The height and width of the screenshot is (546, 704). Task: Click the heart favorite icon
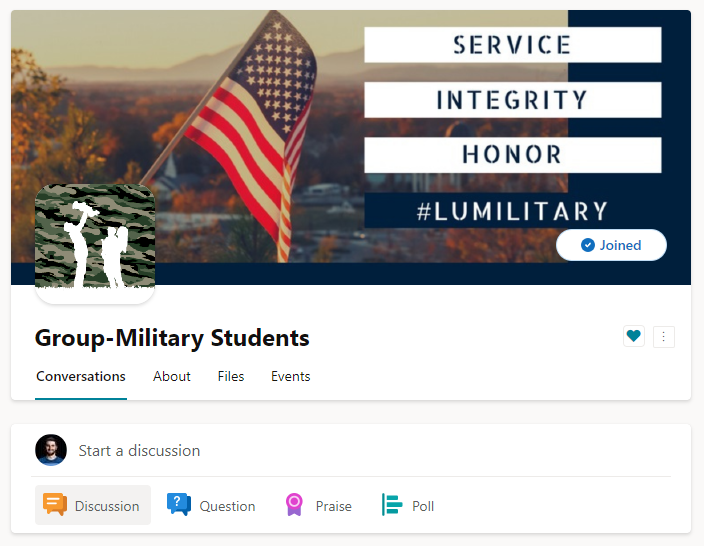pos(634,337)
